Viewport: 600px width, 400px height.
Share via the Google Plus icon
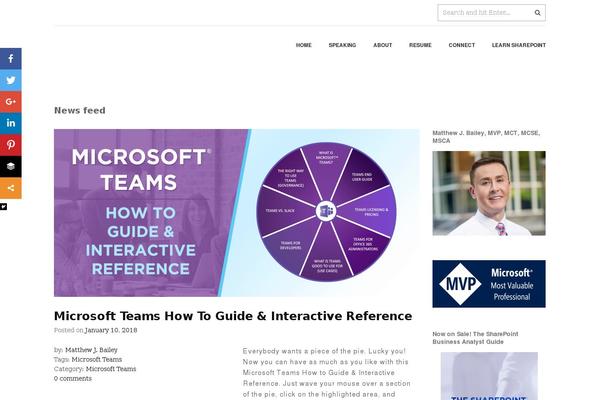11,102
